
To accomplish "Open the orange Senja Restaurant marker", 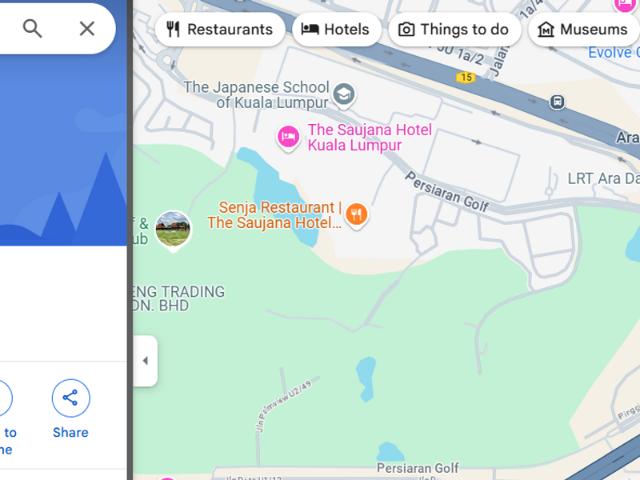I will (356, 216).
